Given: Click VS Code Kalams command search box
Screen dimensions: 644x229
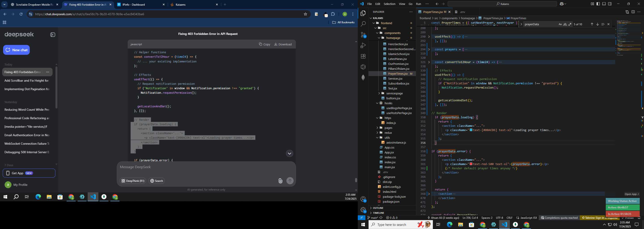Looking at the screenshot, I should click(x=502, y=4).
